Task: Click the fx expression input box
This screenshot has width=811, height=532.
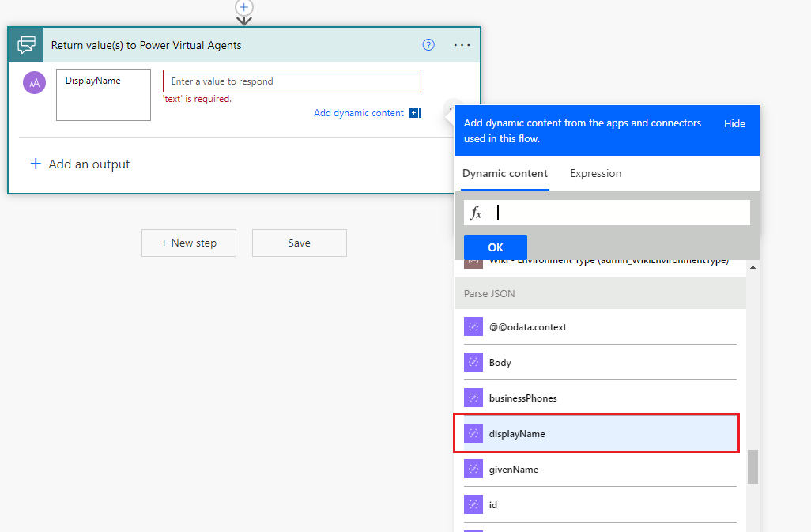Action: pyautogui.click(x=617, y=213)
